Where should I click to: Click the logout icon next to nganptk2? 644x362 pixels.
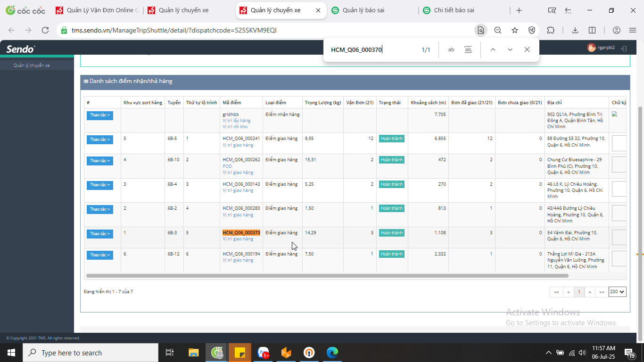[624, 48]
